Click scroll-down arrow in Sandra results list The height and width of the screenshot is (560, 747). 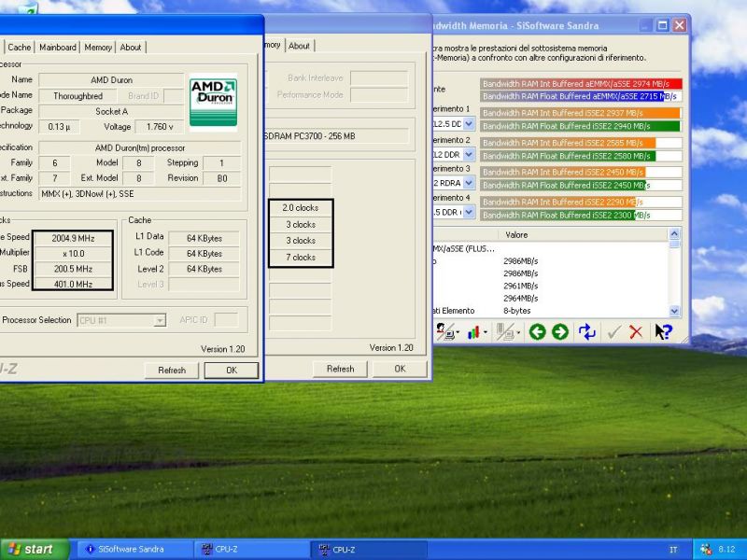pos(674,311)
